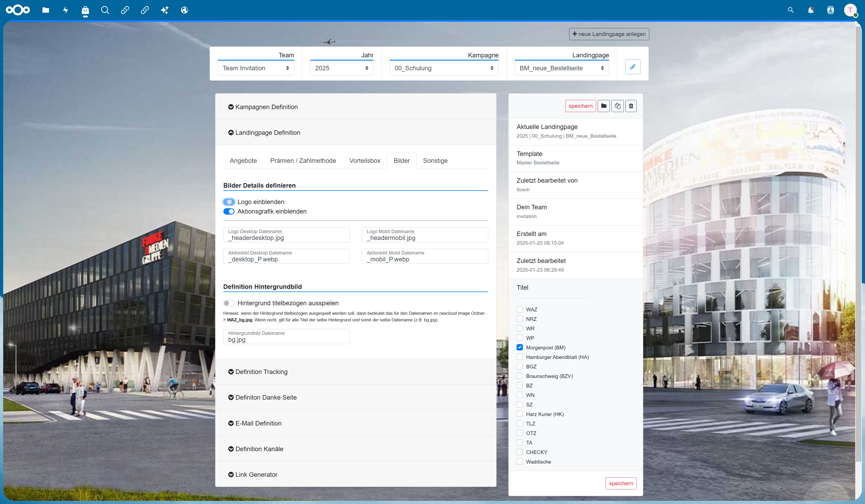The width and height of the screenshot is (865, 504).
Task: Open the Contacts icon in header
Action: point(830,10)
